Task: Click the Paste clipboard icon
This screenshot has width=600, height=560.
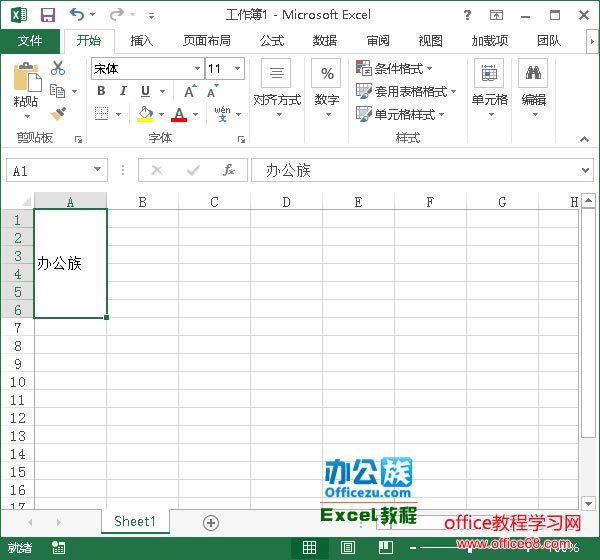Action: (27, 78)
